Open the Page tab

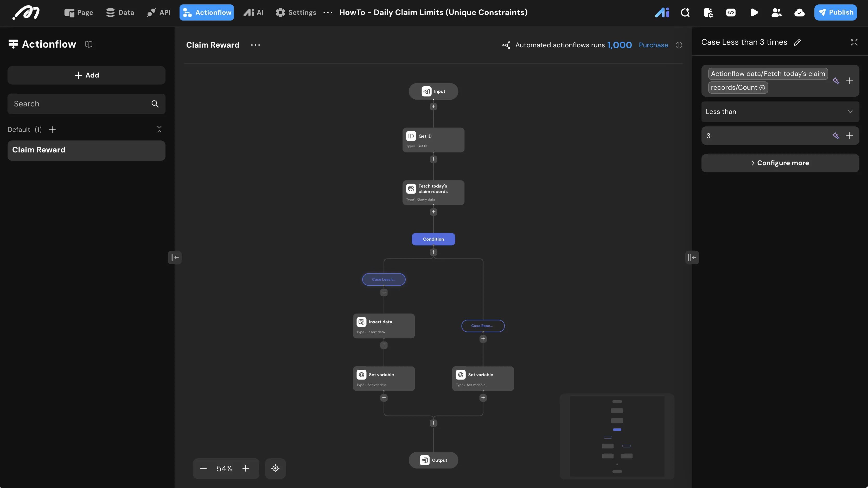(79, 12)
